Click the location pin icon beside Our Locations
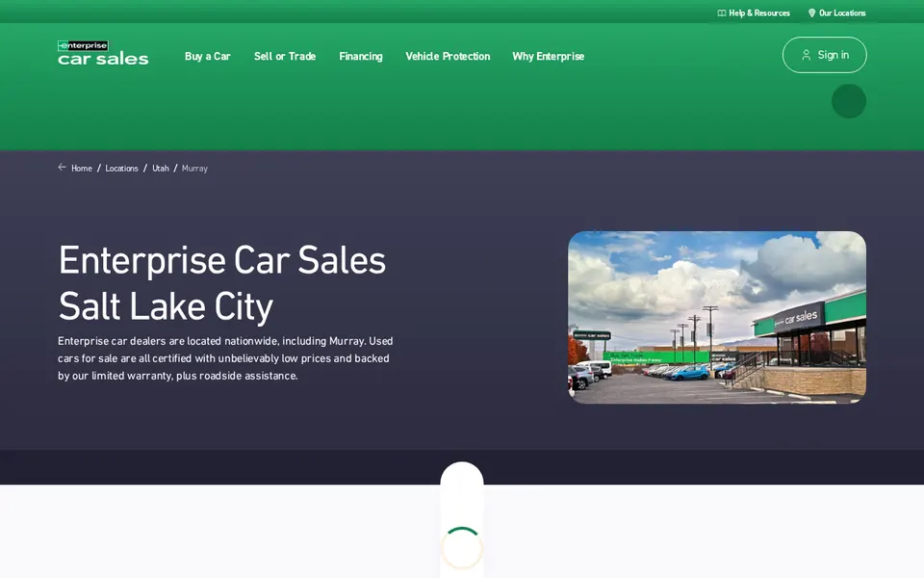Screen dimensions: 924x578 coord(811,13)
